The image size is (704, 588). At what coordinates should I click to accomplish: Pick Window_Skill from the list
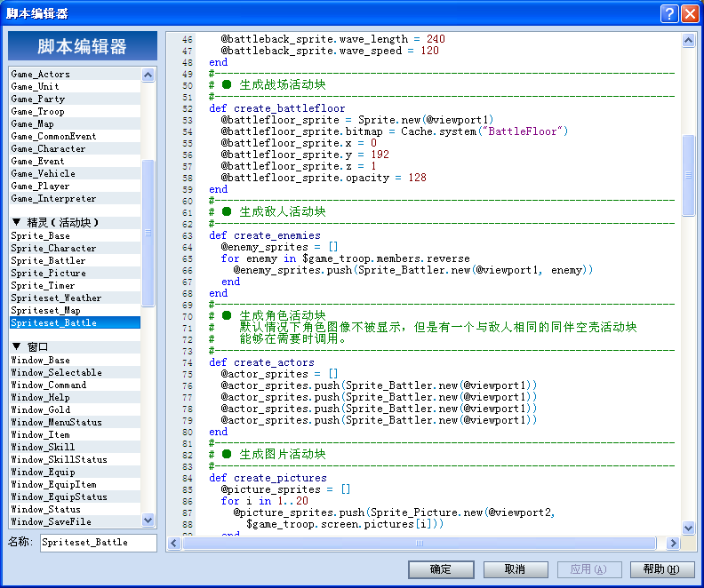[x=75, y=447]
